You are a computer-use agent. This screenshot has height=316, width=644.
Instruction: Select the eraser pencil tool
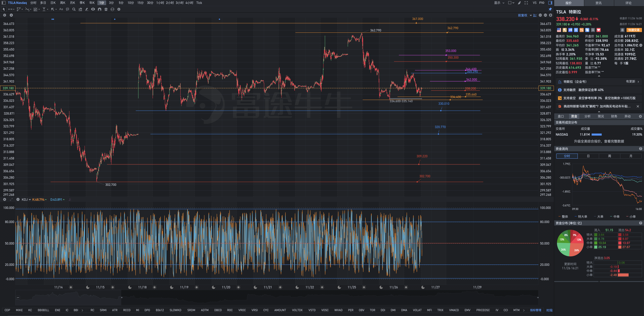[x=87, y=9]
